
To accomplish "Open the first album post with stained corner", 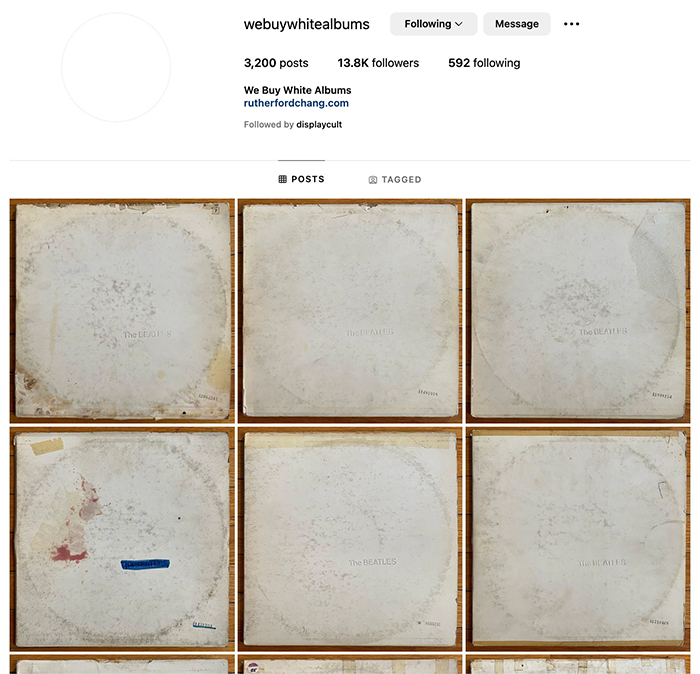I will pyautogui.click(x=122, y=311).
